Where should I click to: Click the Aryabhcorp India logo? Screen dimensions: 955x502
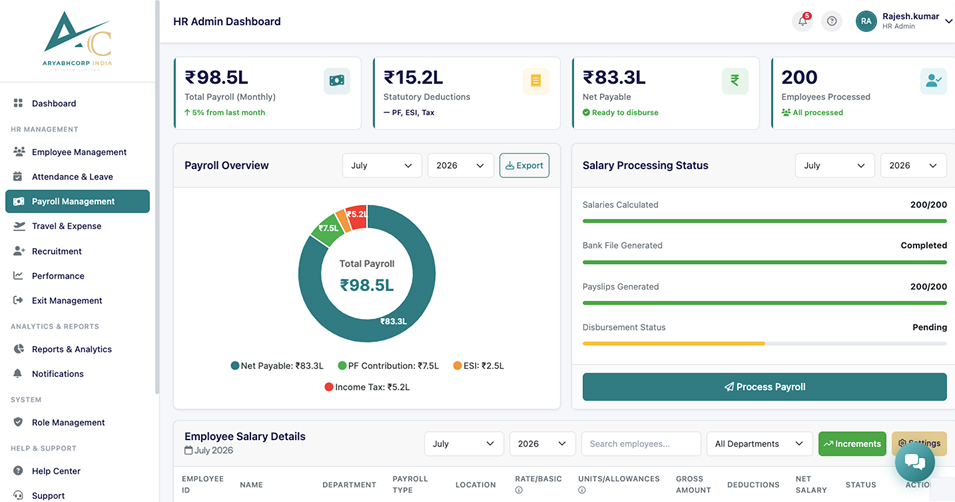pyautogui.click(x=77, y=40)
